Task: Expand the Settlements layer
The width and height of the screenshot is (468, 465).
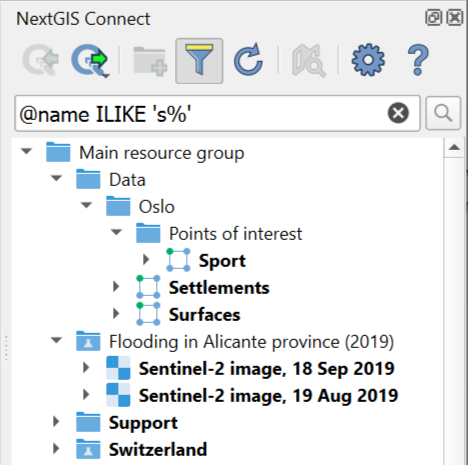Action: point(116,286)
